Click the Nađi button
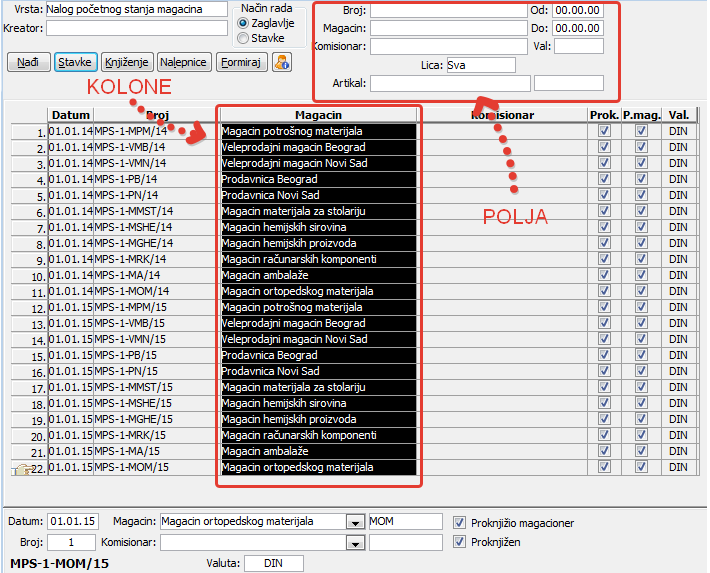 (x=29, y=62)
